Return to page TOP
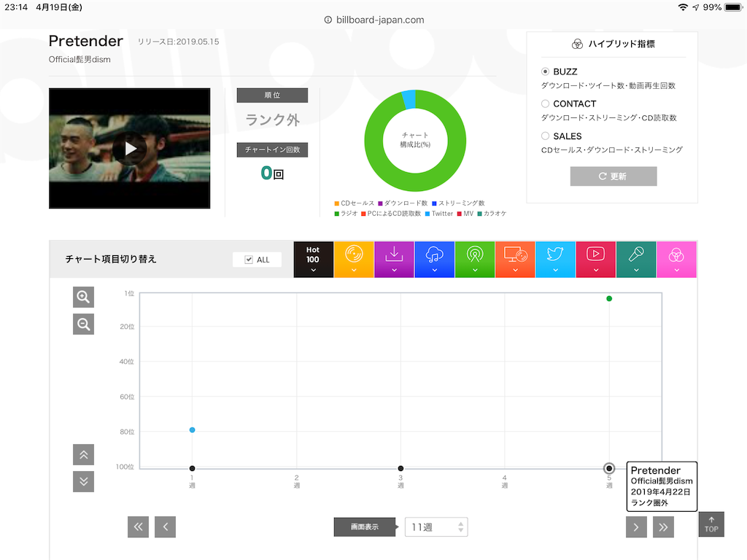This screenshot has height=560, width=747. 711,524
